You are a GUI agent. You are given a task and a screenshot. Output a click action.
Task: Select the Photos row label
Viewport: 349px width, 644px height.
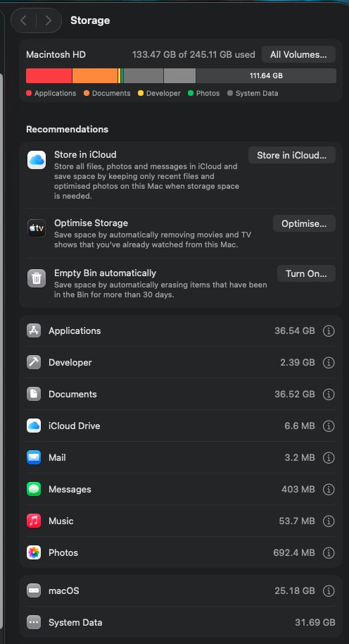(x=63, y=552)
